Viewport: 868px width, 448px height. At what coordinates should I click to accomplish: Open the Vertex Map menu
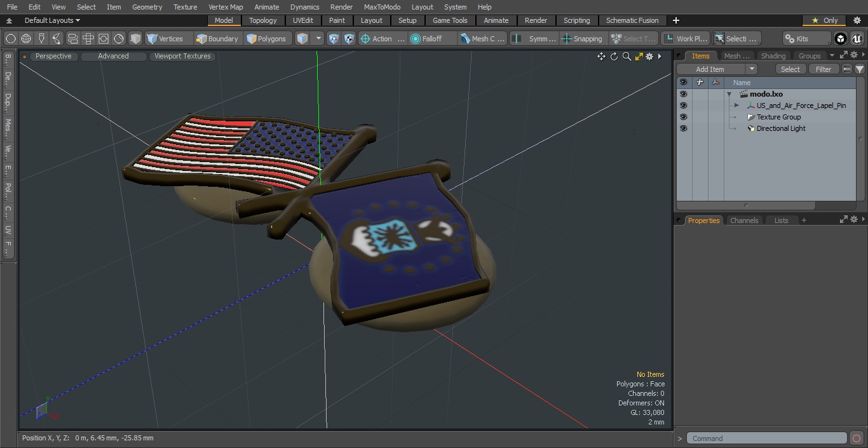[226, 7]
